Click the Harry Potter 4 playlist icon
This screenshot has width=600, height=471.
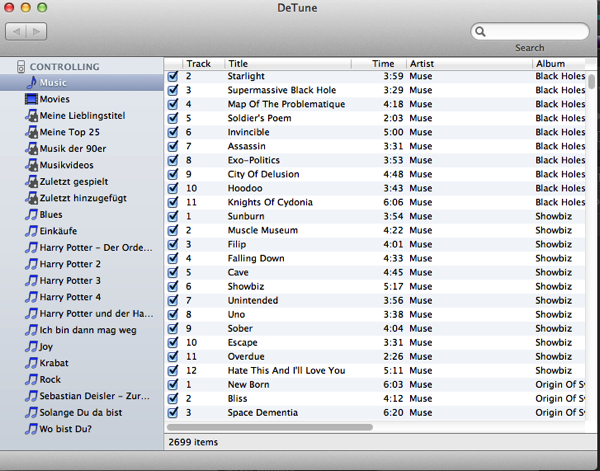coord(31,297)
